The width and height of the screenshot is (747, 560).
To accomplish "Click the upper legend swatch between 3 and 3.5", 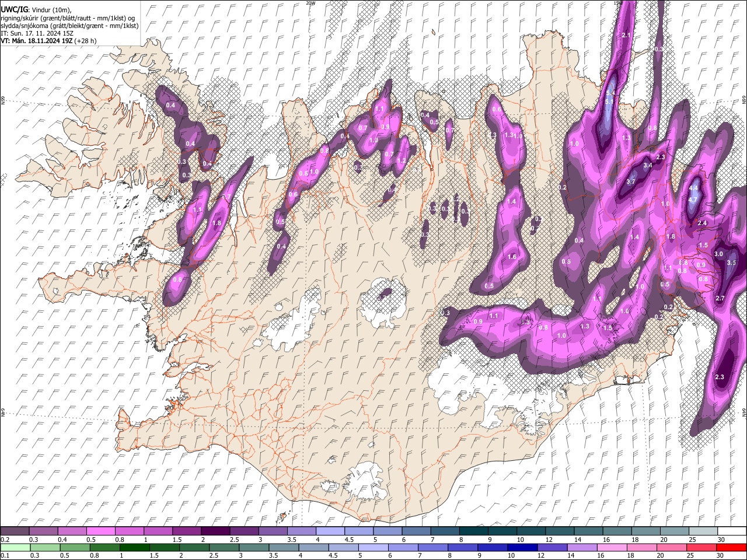I will [x=273, y=531].
